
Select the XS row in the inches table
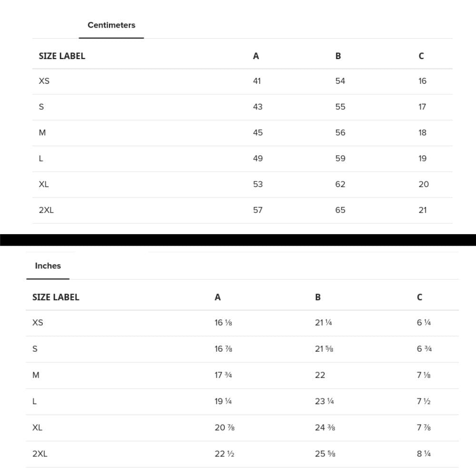[242, 323]
